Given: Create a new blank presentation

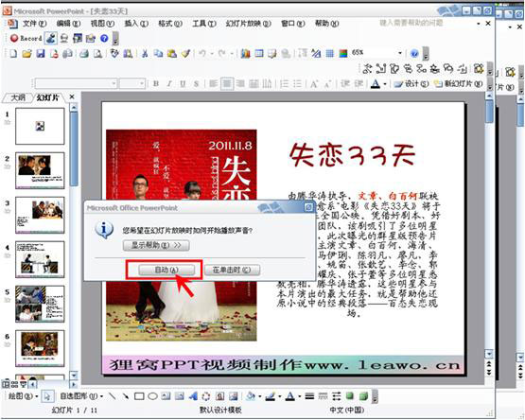Looking at the screenshot, I should pyautogui.click(x=13, y=53).
